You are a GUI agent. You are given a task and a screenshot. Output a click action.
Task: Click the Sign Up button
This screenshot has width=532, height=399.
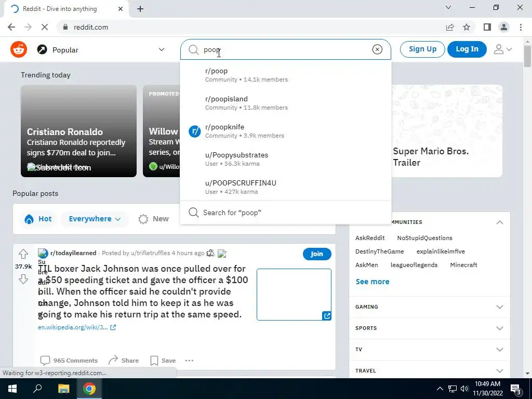tap(422, 49)
